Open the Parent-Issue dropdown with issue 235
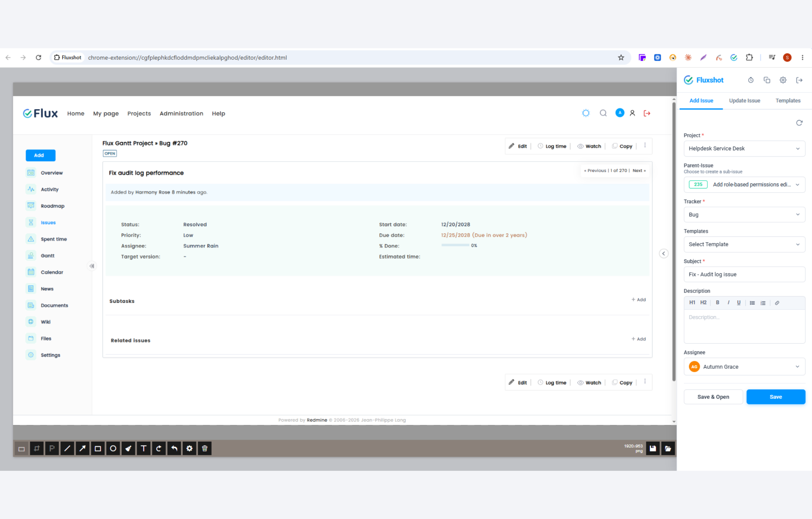The height and width of the screenshot is (519, 812). [744, 185]
